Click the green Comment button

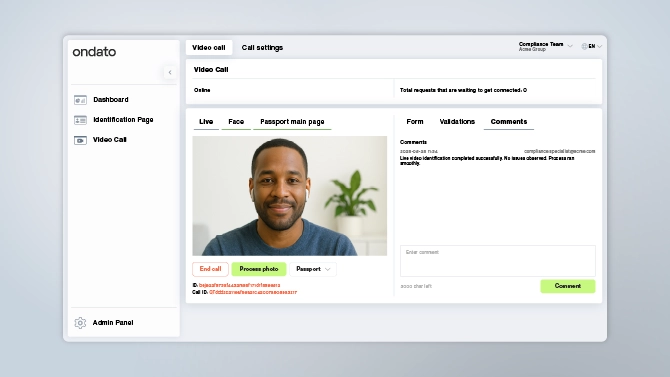pos(567,286)
